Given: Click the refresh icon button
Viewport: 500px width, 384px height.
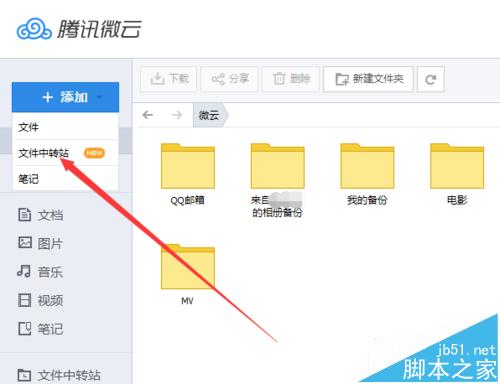Looking at the screenshot, I should (431, 79).
